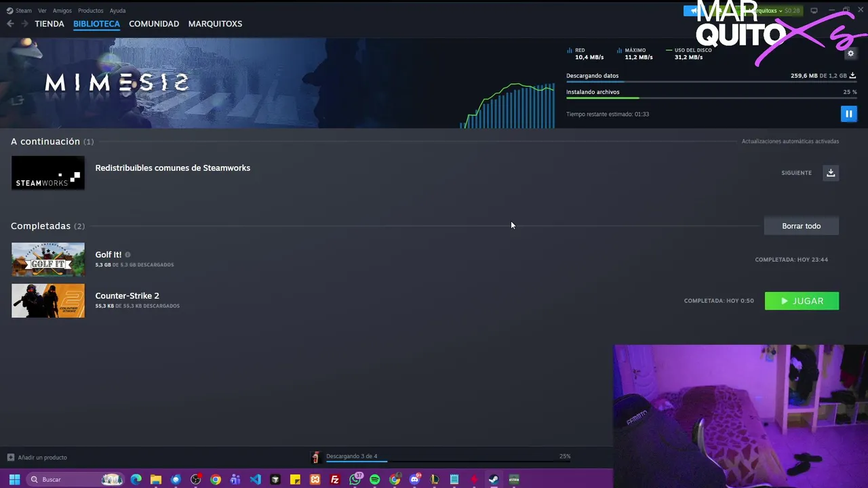This screenshot has height=488, width=868.
Task: Open the Productos menu
Action: pos(91,11)
